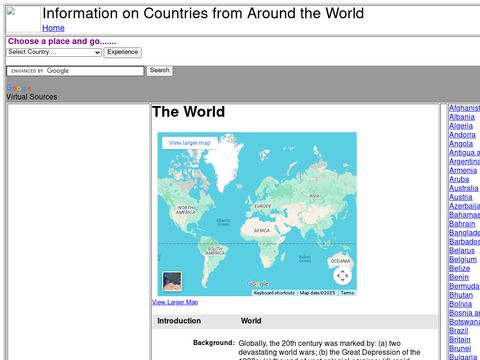The width and height of the screenshot is (480, 360).
Task: Click the View Larger Map link below map
Action: (175, 302)
